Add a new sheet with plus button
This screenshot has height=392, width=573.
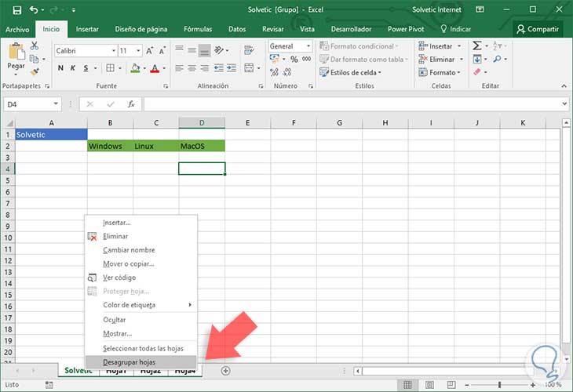pyautogui.click(x=226, y=371)
